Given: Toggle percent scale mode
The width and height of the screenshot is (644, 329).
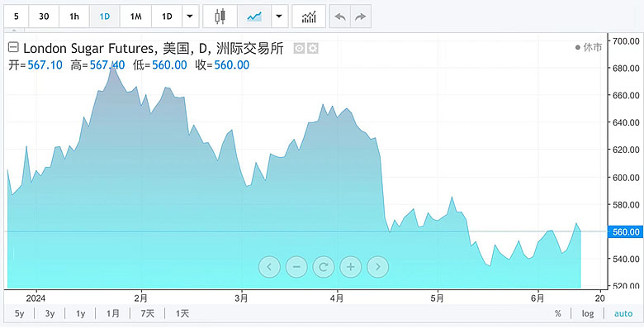Looking at the screenshot, I should click(558, 314).
